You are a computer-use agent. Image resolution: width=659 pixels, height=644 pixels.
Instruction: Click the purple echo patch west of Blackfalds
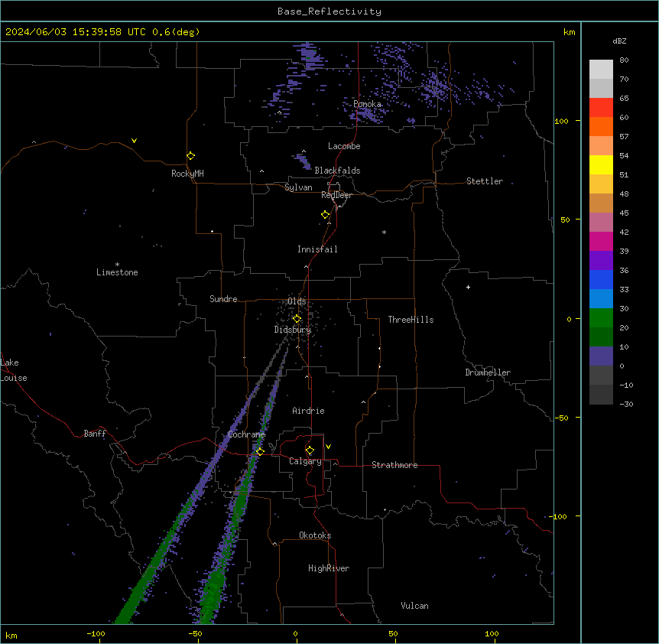302,160
